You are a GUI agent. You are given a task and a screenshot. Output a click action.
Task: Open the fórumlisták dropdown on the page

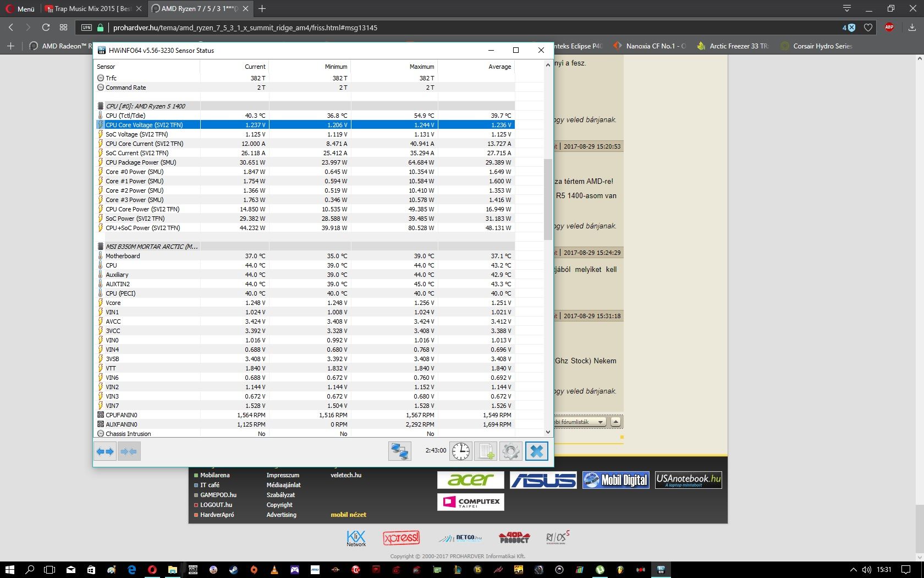[580, 422]
